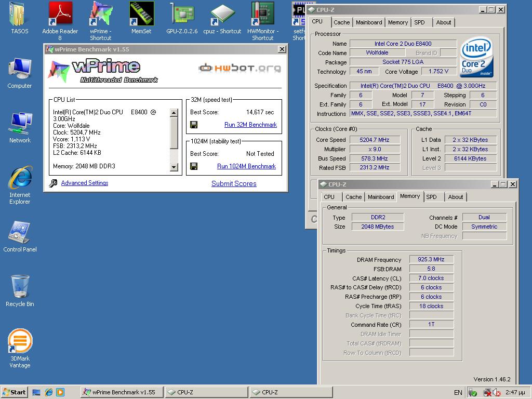Click the CPU List scrollbar thumb
The width and height of the screenshot is (532, 399).
coord(174,132)
